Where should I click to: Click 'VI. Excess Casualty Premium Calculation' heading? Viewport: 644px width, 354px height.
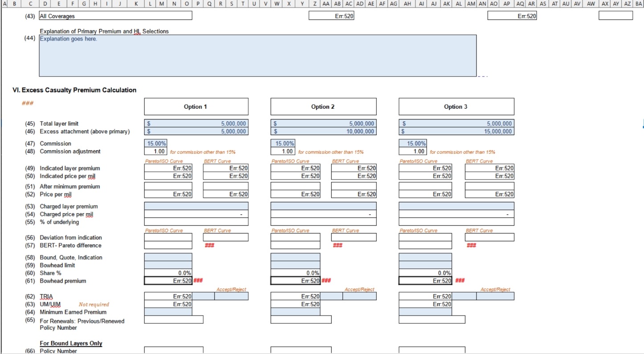tap(74, 90)
